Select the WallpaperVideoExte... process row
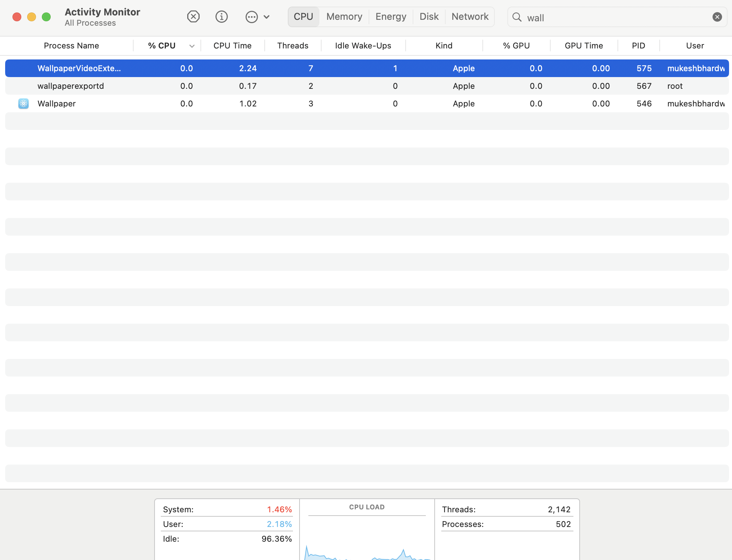The height and width of the screenshot is (560, 732). pos(367,68)
